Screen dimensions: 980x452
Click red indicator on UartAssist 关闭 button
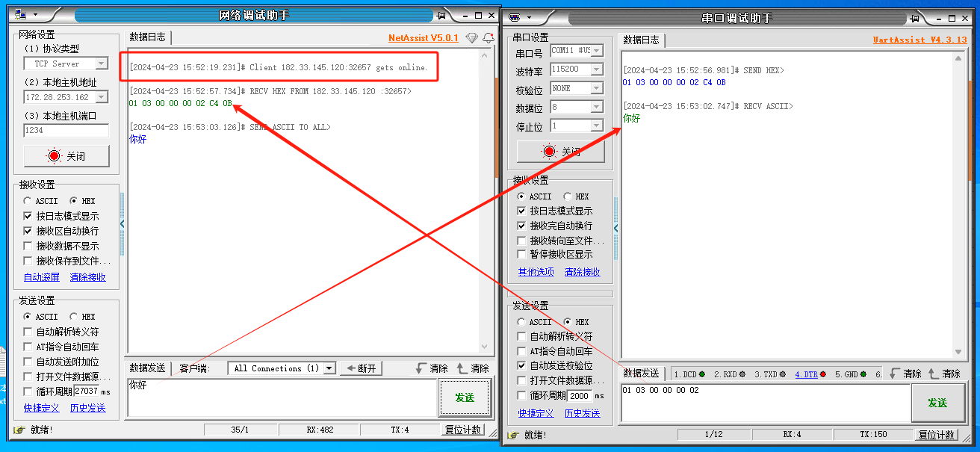click(x=550, y=152)
